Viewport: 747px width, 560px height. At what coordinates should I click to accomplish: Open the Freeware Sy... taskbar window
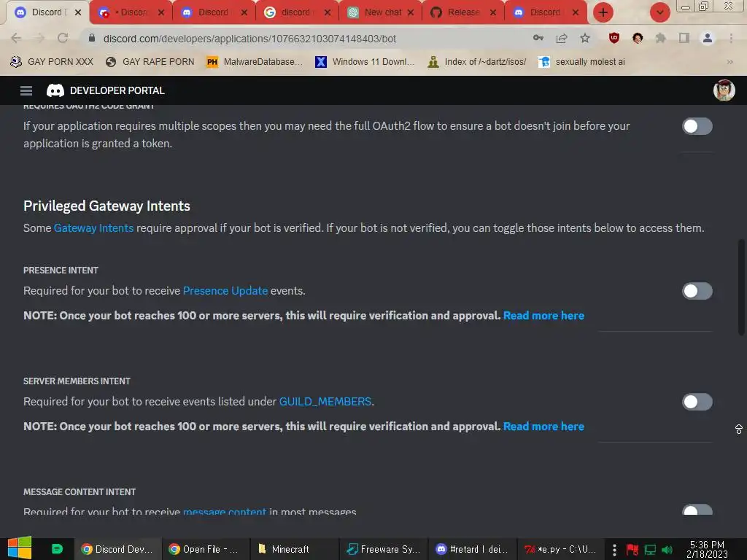pyautogui.click(x=383, y=550)
